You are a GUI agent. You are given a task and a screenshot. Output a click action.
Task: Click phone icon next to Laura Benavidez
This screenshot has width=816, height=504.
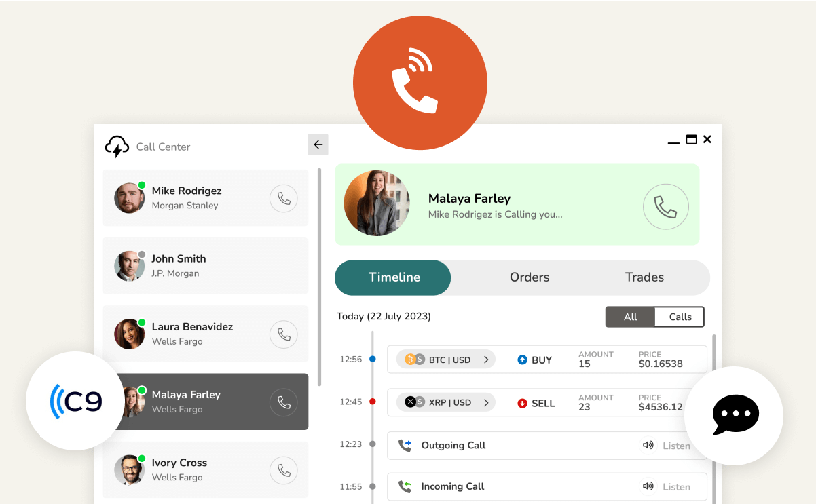click(284, 334)
